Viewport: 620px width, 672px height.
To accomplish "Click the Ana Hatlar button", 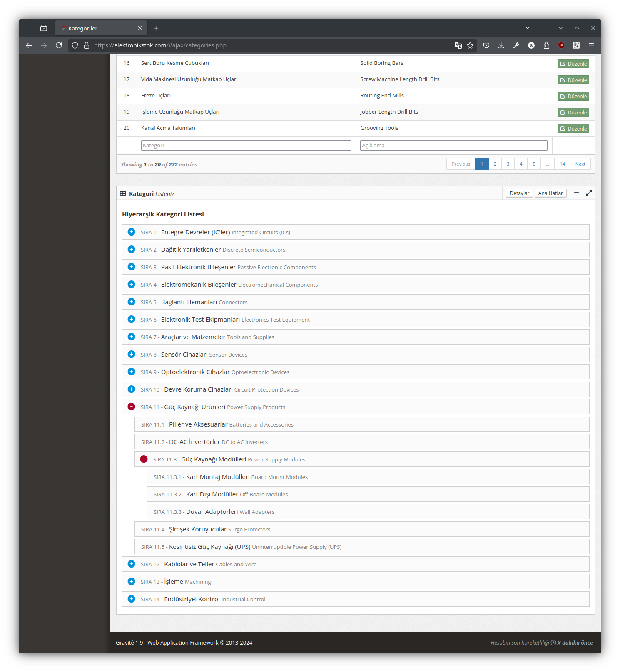I will (x=550, y=193).
